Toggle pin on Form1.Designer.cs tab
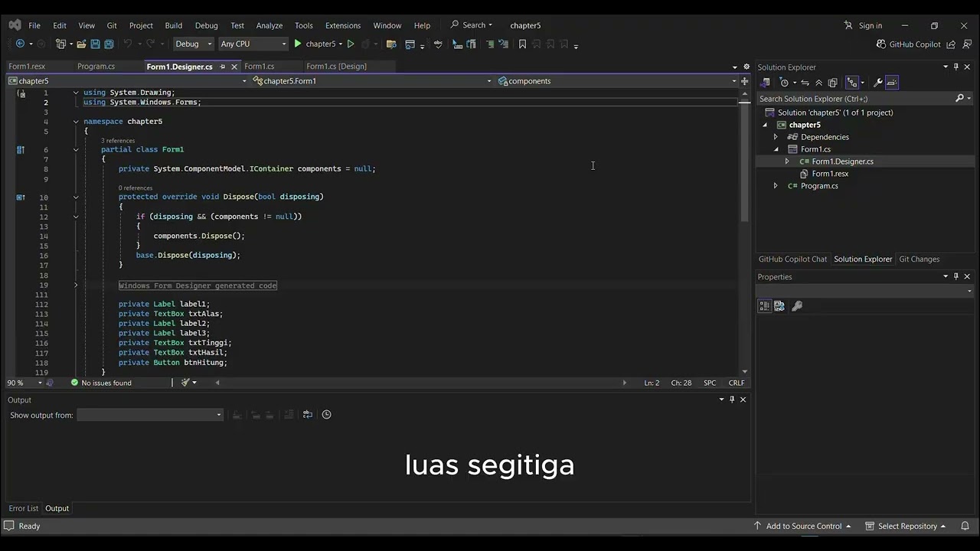 (x=223, y=67)
